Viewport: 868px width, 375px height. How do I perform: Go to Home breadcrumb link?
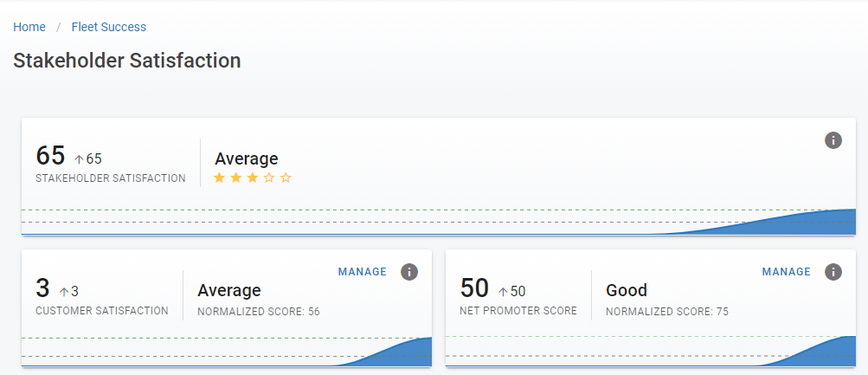(x=29, y=27)
